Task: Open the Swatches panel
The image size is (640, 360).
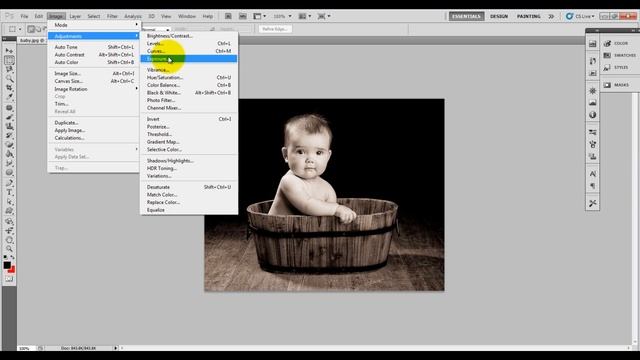Action: pos(619,55)
